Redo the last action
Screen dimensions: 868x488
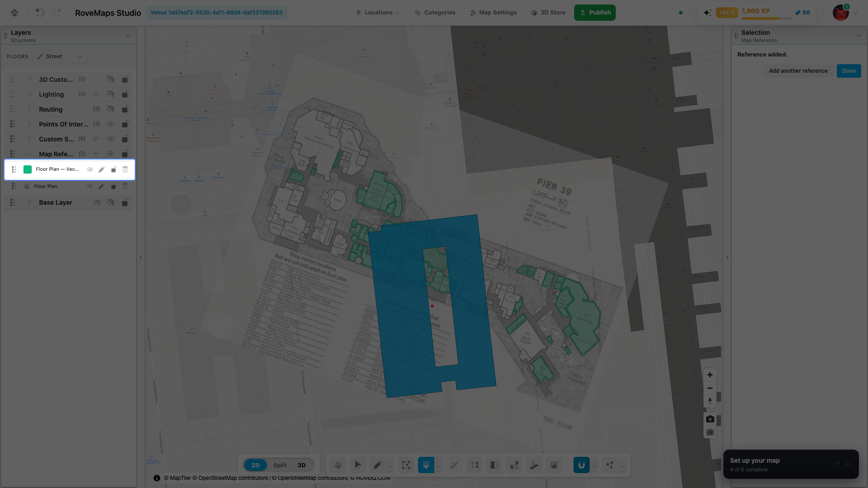(57, 13)
